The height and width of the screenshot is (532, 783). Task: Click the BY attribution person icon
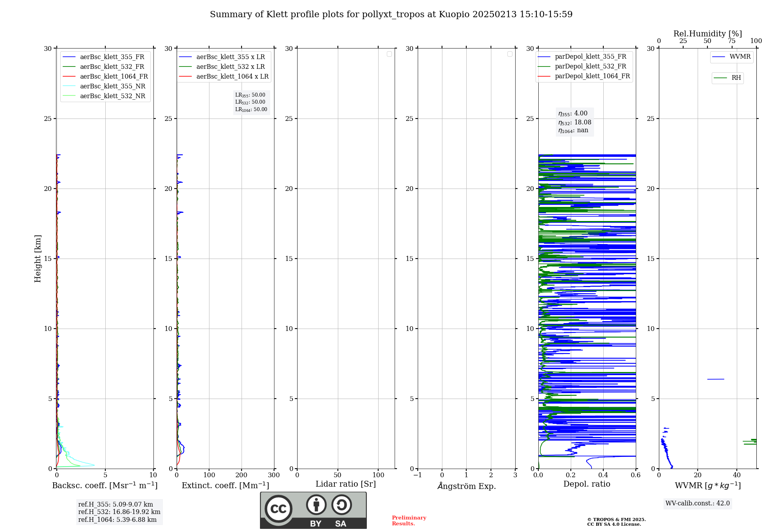click(x=316, y=504)
